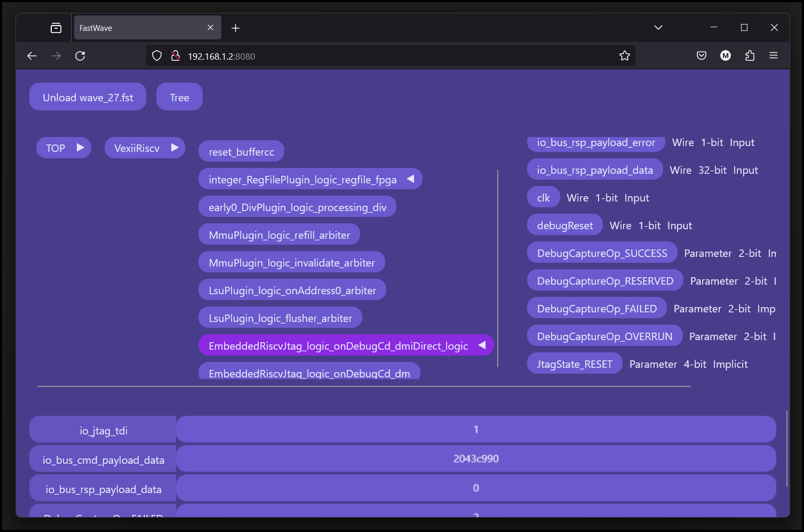Add clk variable

click(543, 197)
